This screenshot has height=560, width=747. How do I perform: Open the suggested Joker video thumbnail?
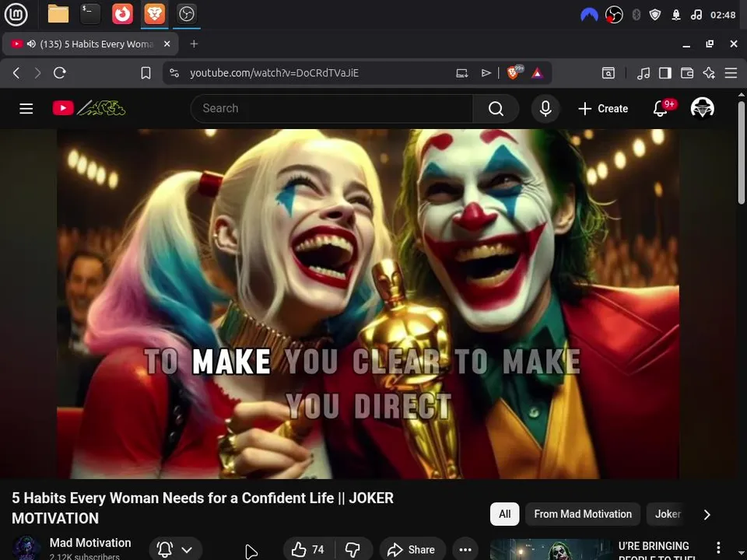click(551, 550)
